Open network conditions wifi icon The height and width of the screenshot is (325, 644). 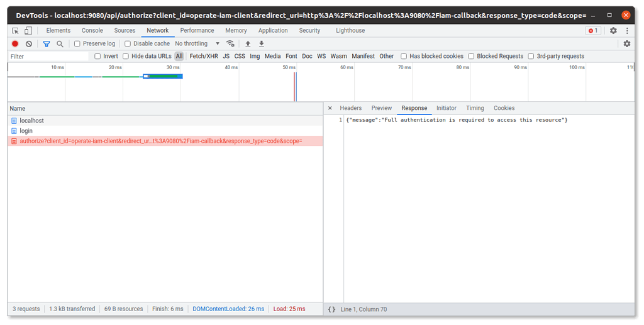(231, 43)
